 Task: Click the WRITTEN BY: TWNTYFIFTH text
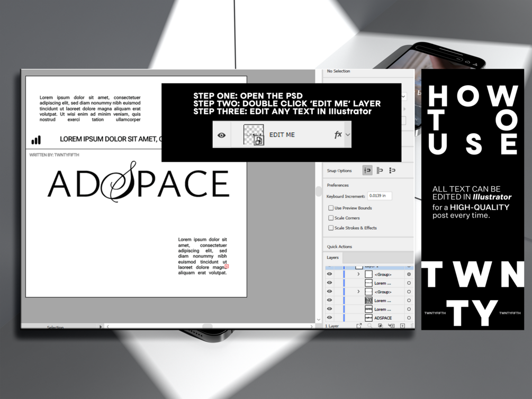click(x=55, y=155)
